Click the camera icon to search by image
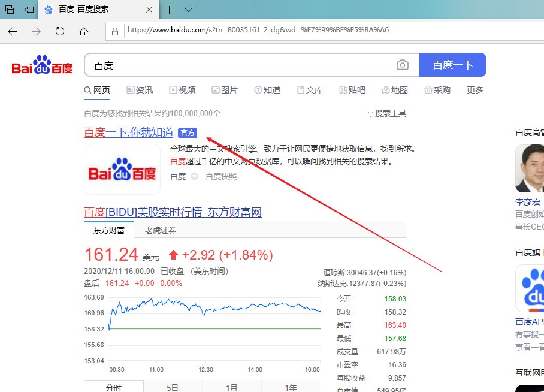This screenshot has width=544, height=392. tap(402, 65)
